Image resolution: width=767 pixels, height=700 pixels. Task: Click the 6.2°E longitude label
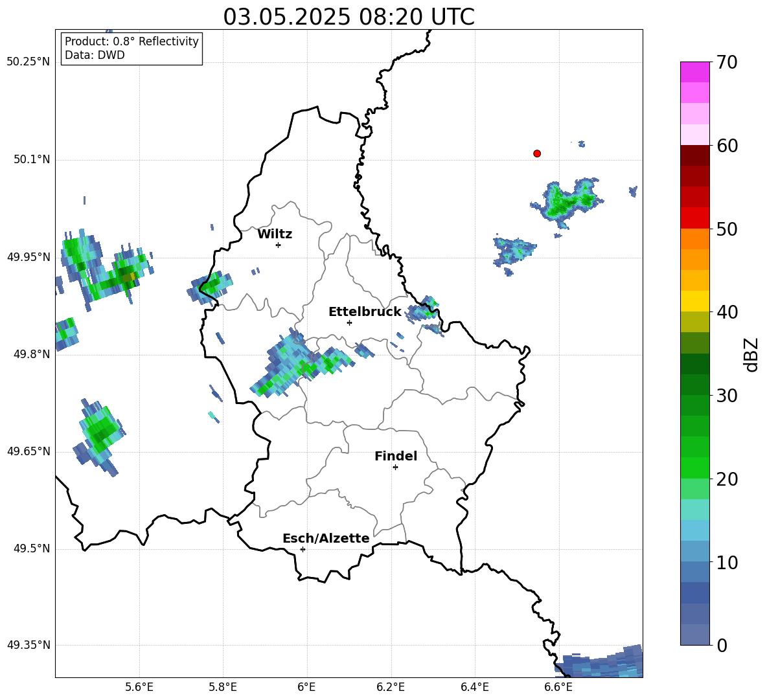(391, 687)
